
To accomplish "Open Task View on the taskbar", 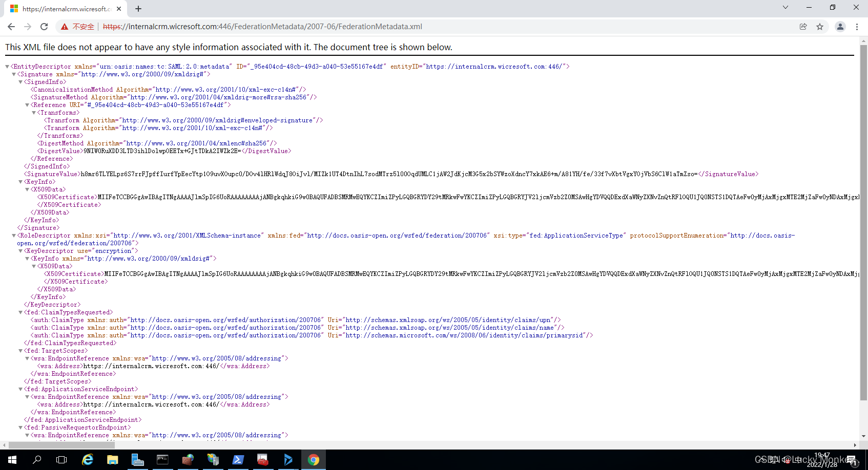I will pos(61,460).
